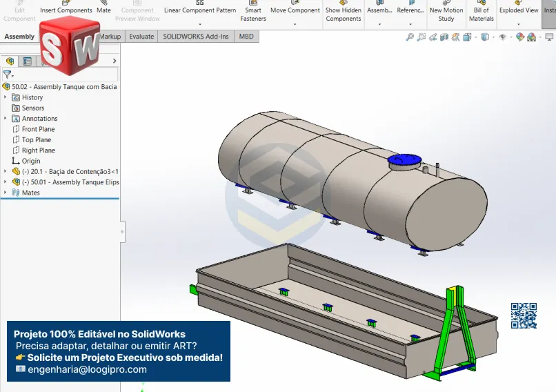This screenshot has height=392, width=556.
Task: Switch to the Evaluate tab
Action: [x=141, y=37]
